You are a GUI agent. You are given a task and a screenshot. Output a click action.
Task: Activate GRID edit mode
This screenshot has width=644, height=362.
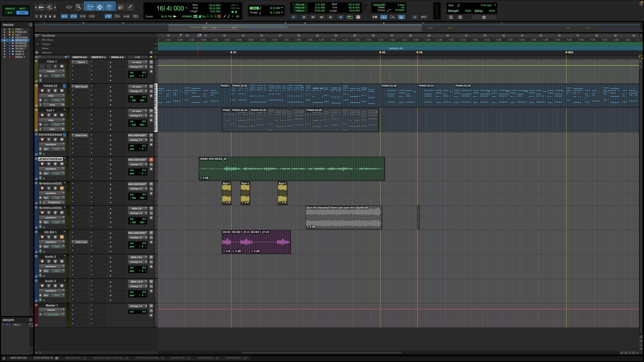coord(22,13)
